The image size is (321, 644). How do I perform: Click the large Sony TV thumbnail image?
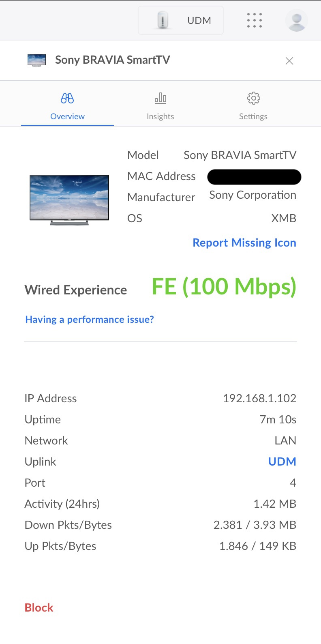coord(69,200)
